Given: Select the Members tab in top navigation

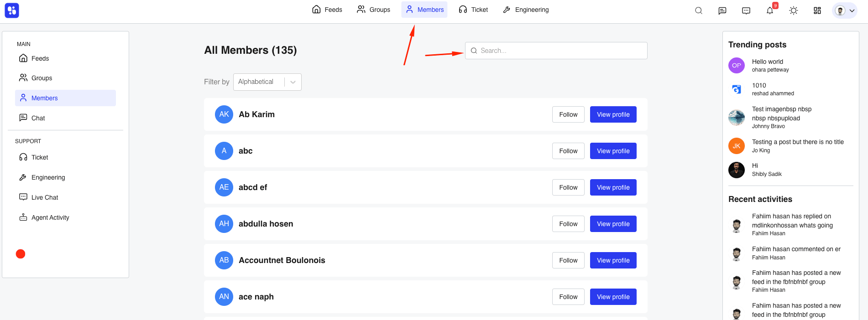Looking at the screenshot, I should pos(424,10).
